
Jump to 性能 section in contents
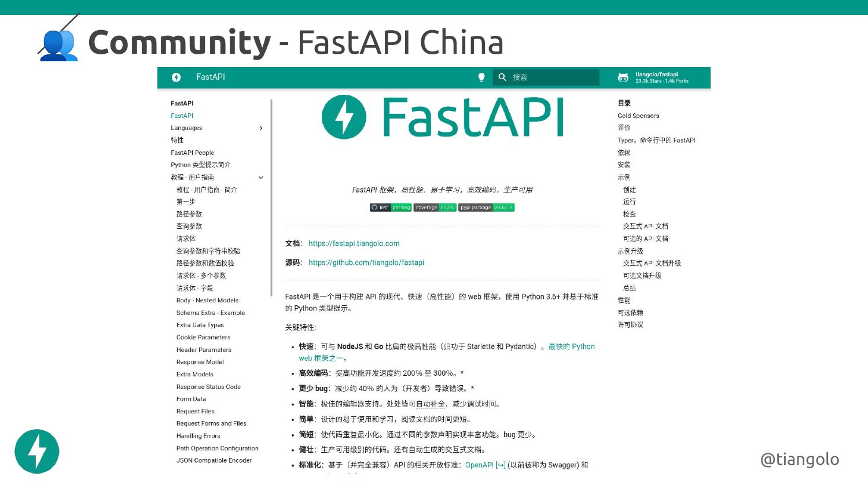[x=624, y=300]
